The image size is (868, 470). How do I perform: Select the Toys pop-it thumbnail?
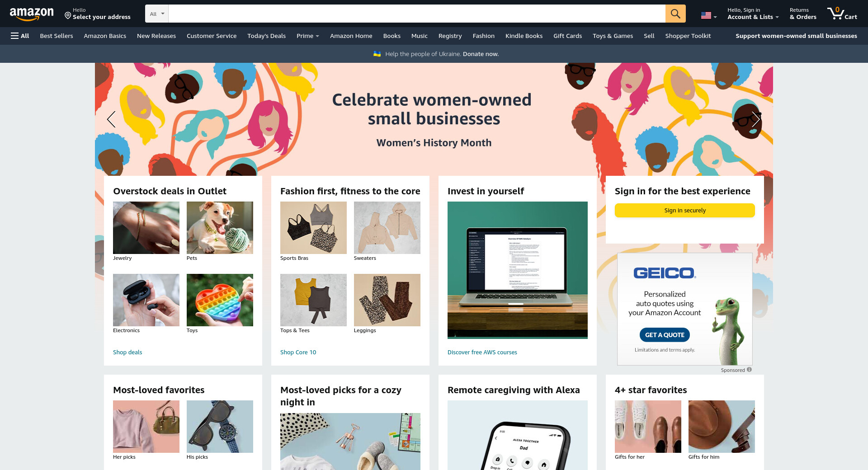click(220, 300)
